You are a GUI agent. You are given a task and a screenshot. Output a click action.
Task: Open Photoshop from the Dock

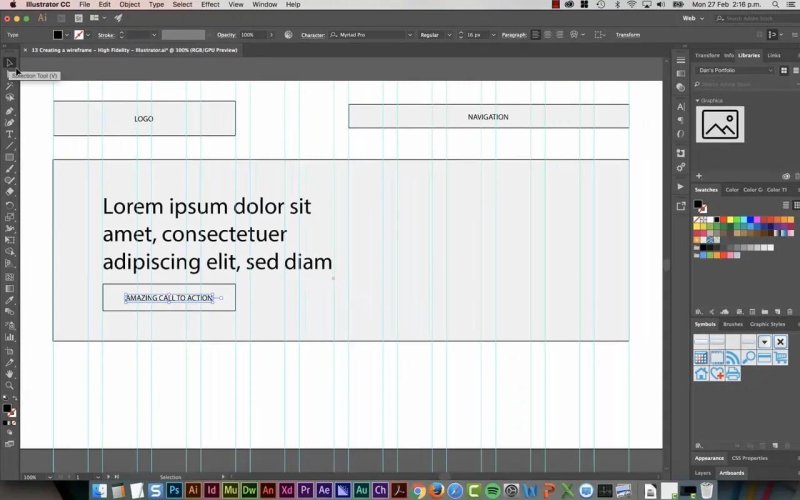pyautogui.click(x=174, y=490)
